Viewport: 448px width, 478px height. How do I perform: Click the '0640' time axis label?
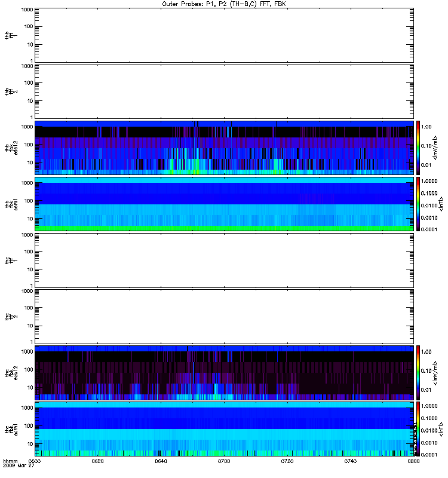coord(161,461)
